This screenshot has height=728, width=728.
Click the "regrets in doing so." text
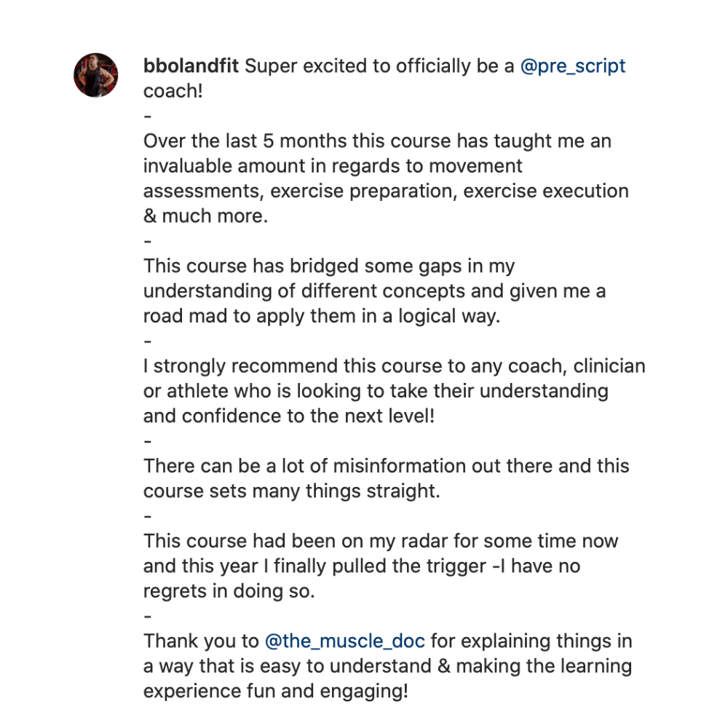(229, 591)
